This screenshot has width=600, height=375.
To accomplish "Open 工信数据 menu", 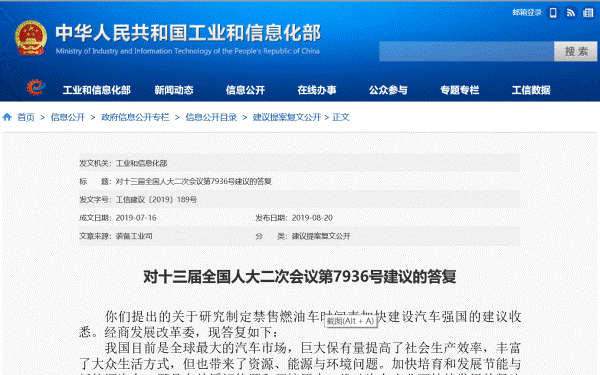I will [x=531, y=90].
